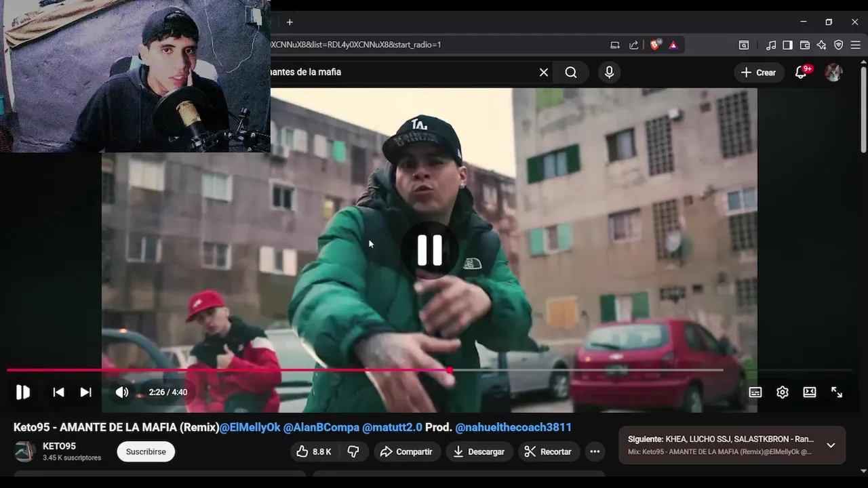Screen dimensions: 868x488
Task: Click the Siguiente: KHEA, LUCHO SSJ text
Action: tap(721, 439)
